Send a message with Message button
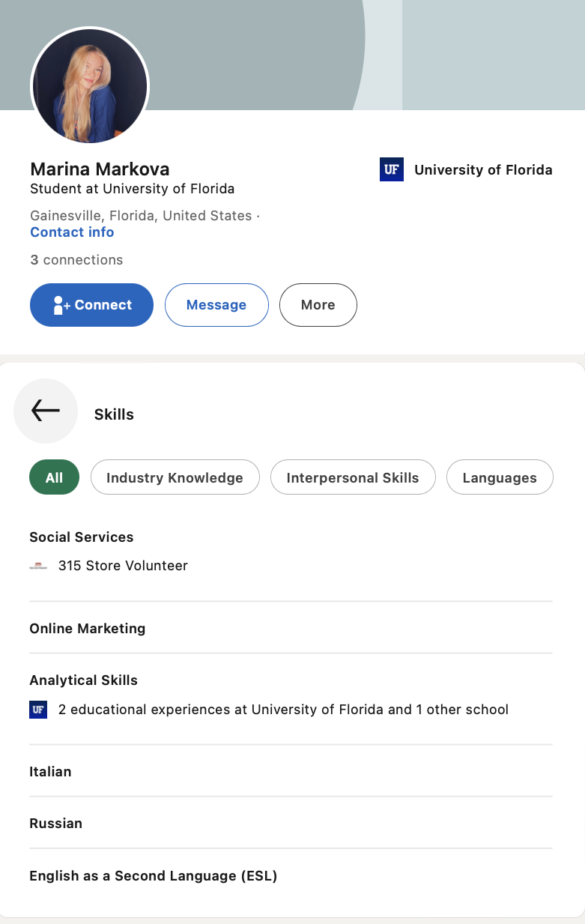Screen dimensions: 585x924 (x=216, y=305)
